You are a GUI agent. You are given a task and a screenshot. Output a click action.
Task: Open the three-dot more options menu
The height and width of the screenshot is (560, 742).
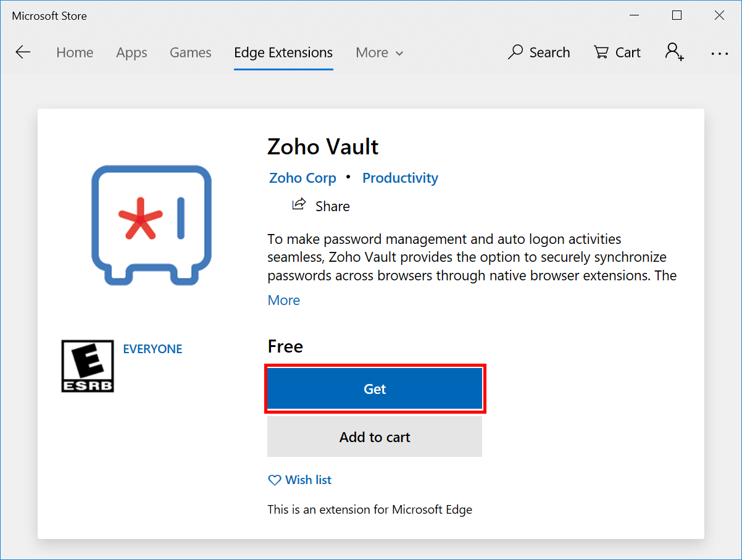click(719, 54)
